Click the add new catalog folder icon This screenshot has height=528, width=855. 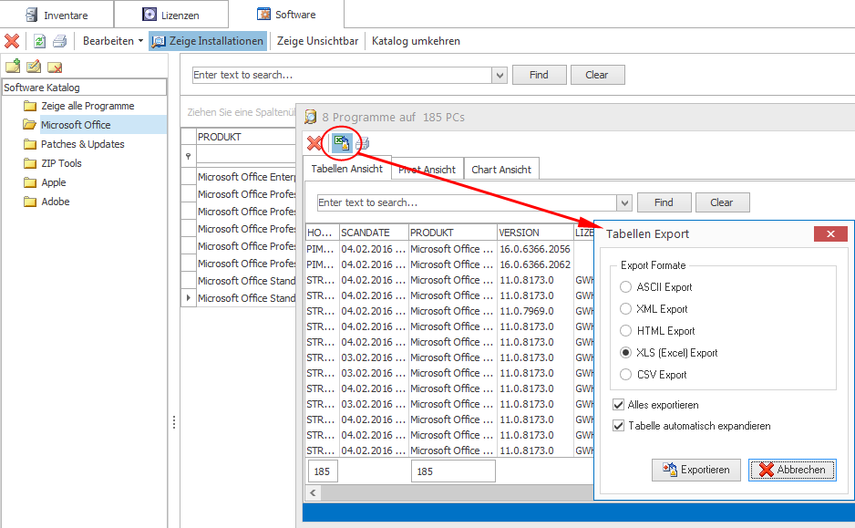coord(13,67)
